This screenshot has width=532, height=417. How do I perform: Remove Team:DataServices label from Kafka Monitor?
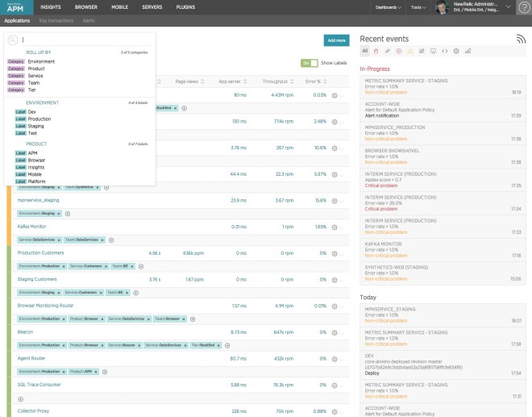tap(102, 240)
